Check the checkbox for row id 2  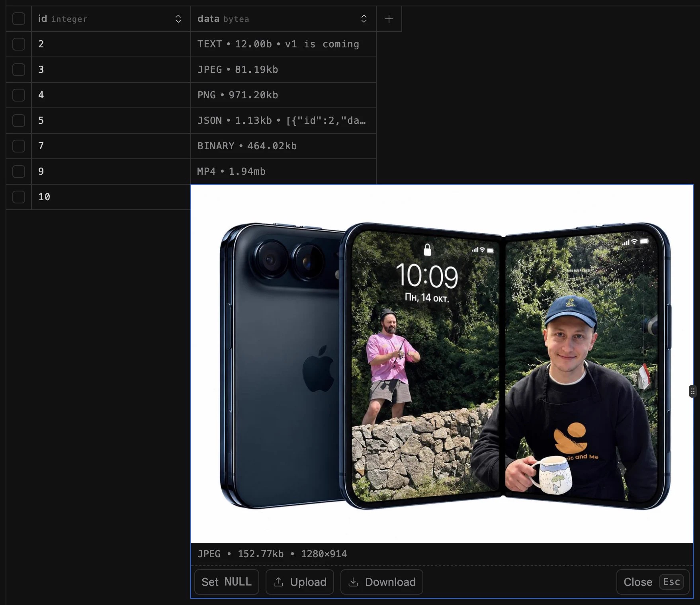[19, 44]
